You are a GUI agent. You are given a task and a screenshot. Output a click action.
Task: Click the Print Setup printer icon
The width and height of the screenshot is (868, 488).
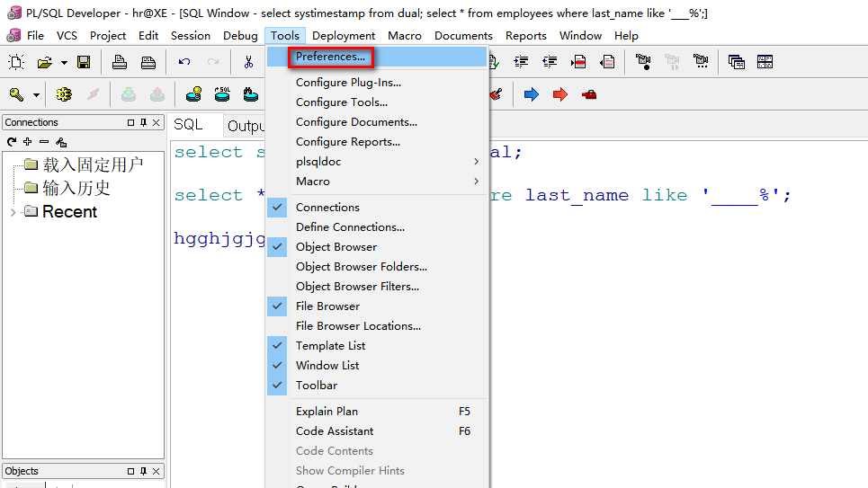pos(148,62)
